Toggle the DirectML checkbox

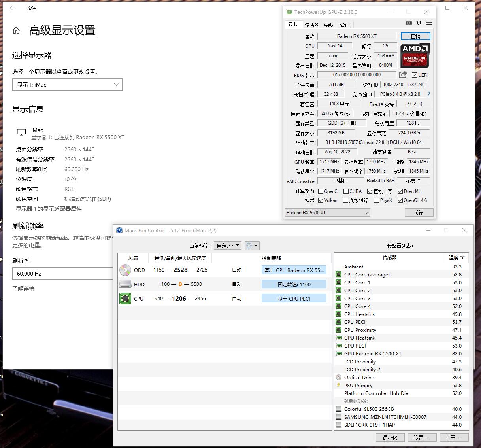(400, 191)
